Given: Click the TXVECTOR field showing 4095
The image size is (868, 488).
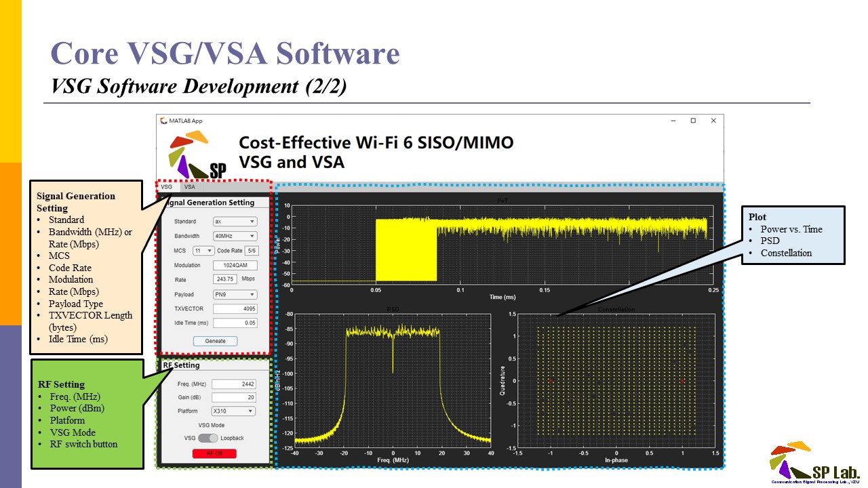Looking at the screenshot, I should 235,309.
